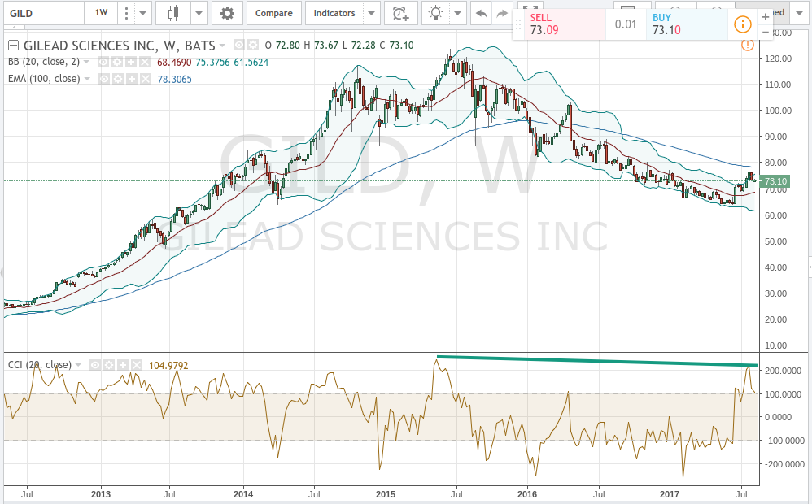Open BB indicator settings gear
Viewport: 812px width, 504px height.
(x=117, y=63)
